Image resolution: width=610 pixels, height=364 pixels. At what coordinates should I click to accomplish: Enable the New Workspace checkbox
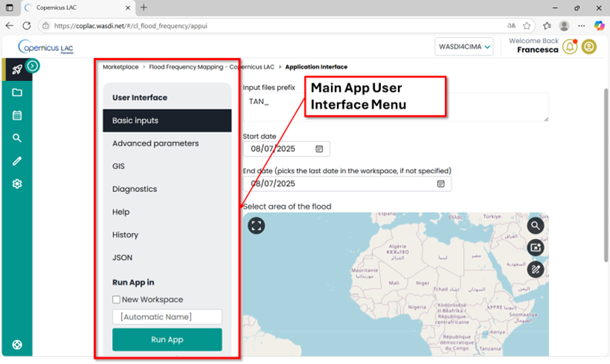click(116, 299)
